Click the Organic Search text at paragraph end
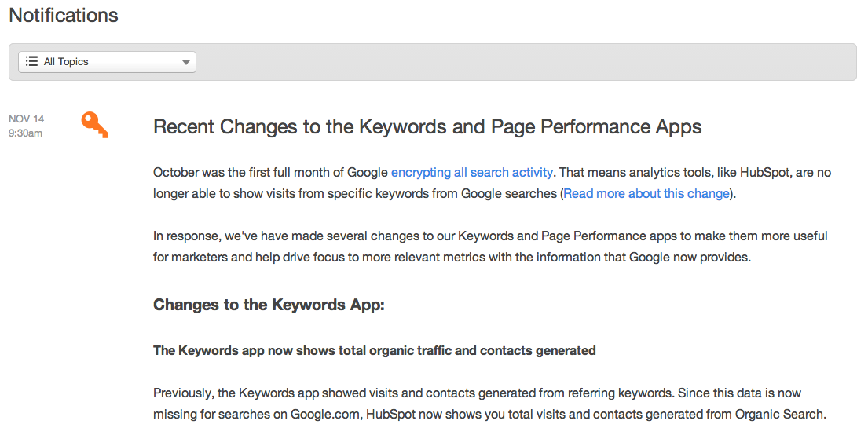This screenshot has width=868, height=424. point(780,414)
